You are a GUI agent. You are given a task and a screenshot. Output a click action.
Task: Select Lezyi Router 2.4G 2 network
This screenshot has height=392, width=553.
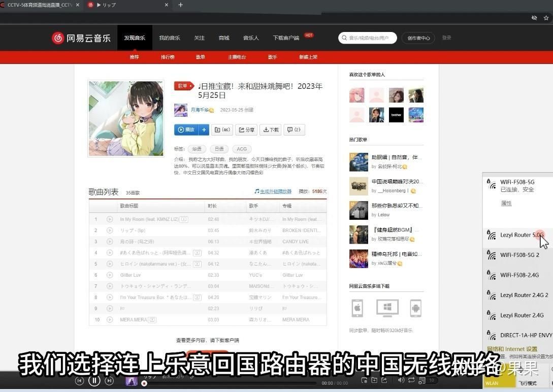(517, 295)
